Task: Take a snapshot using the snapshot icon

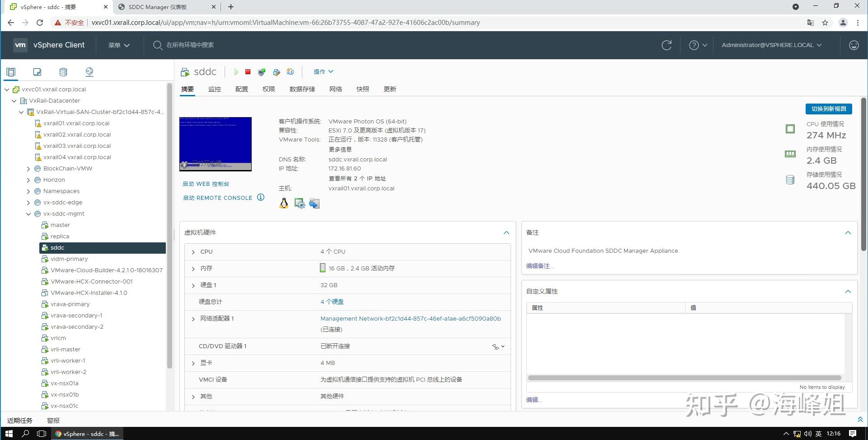Action: tap(291, 71)
